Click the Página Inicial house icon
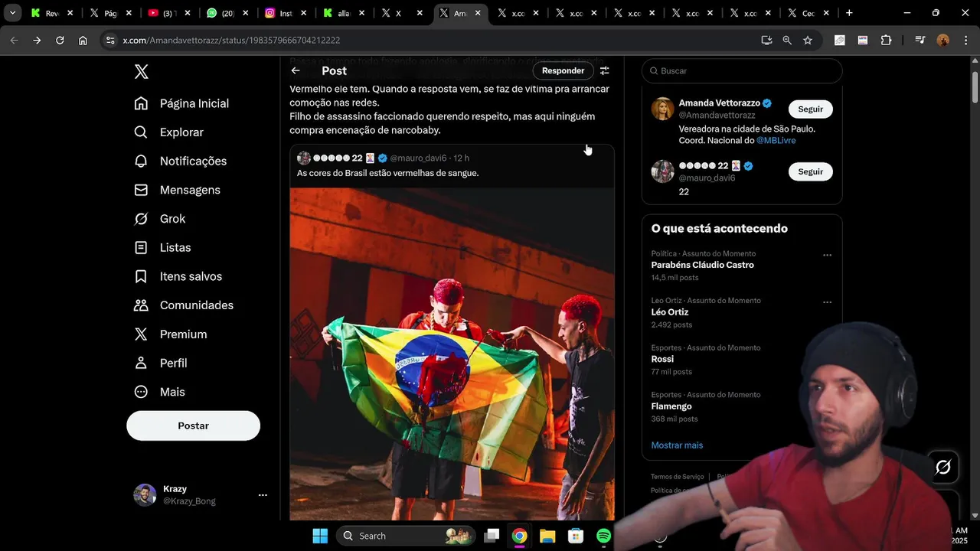This screenshot has width=980, height=551. point(141,103)
